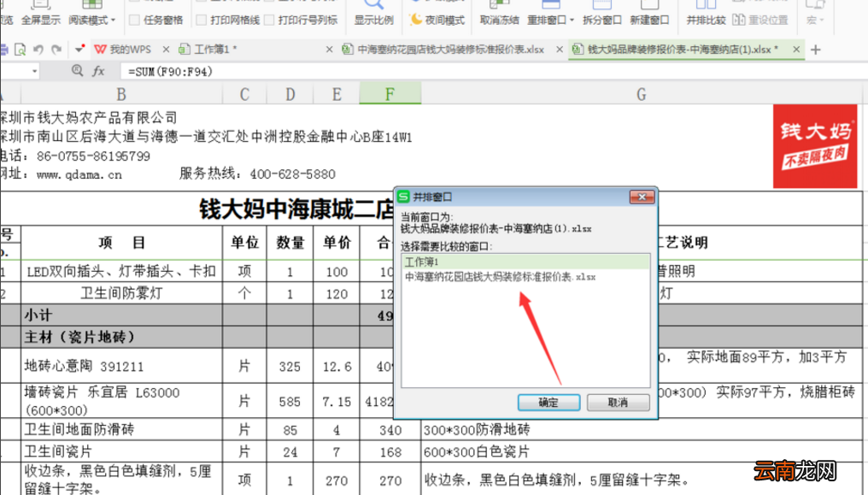Click the 钱大妈 red logo image
Image resolution: width=868 pixels, height=495 pixels.
[x=815, y=147]
